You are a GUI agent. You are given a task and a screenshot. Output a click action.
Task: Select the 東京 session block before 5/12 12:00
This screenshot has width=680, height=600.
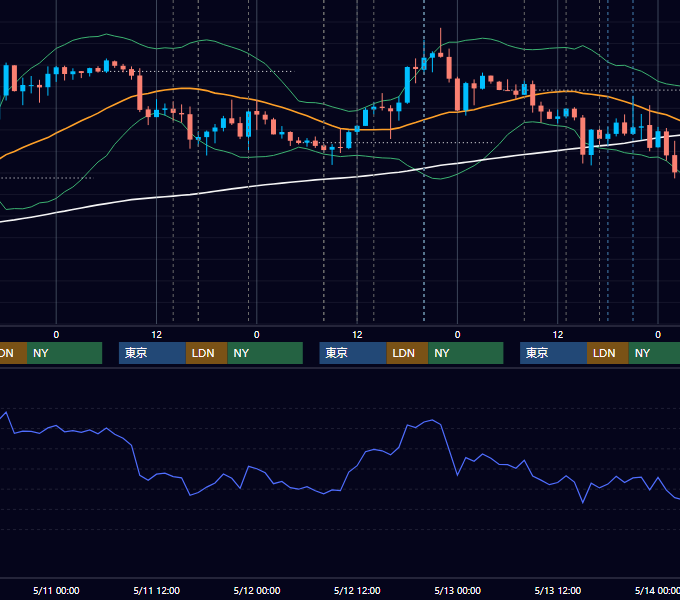coord(353,353)
